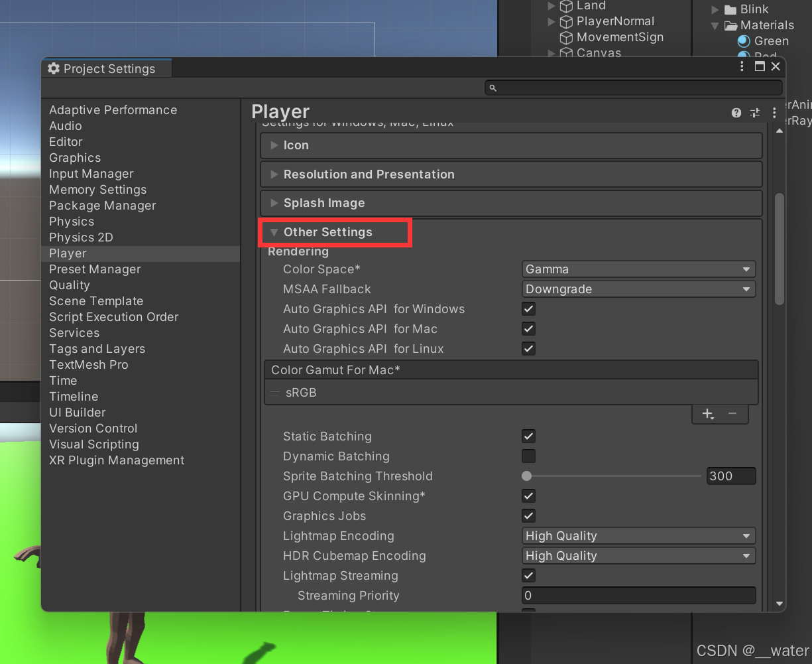This screenshot has width=812, height=664.
Task: Click the gear icon in Project Settings tab
Action: click(x=54, y=68)
